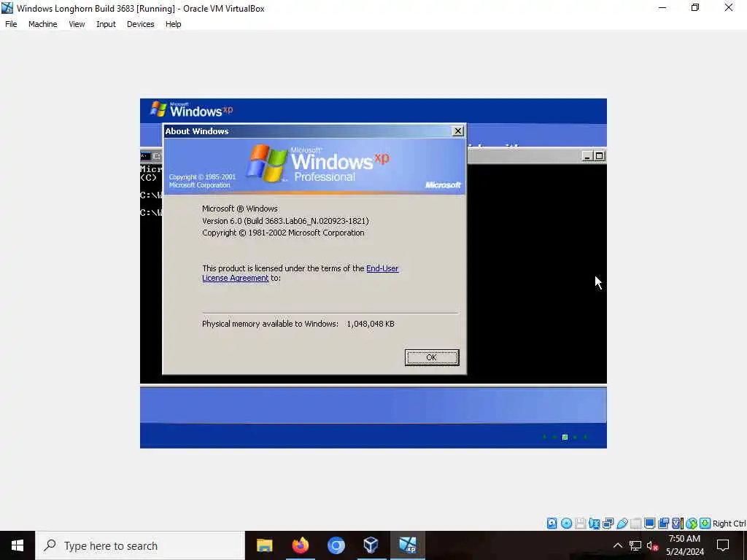Click the Version 6.0 build text
This screenshot has height=560, width=747.
pos(285,221)
